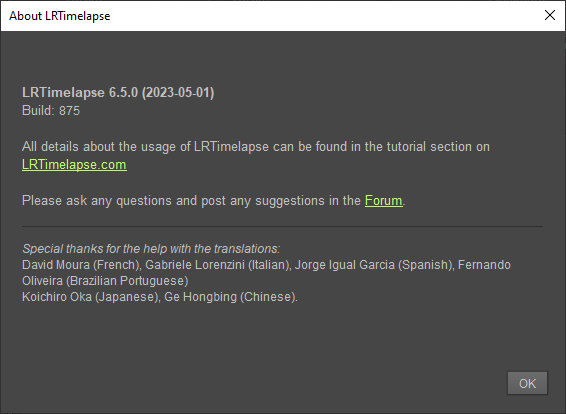Image resolution: width=566 pixels, height=414 pixels.
Task: Click the italic 'Special thanks' heading
Action: pyautogui.click(x=151, y=249)
